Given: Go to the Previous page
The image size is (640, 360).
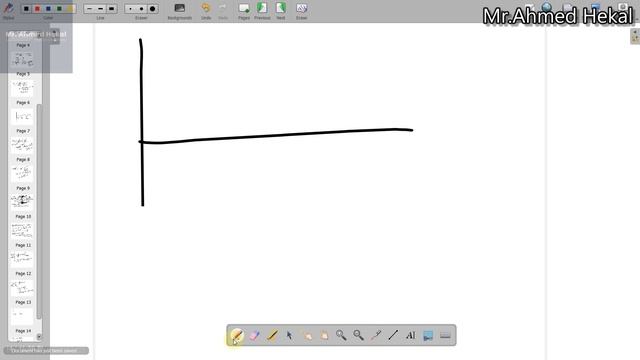Looking at the screenshot, I should pyautogui.click(x=262, y=11).
